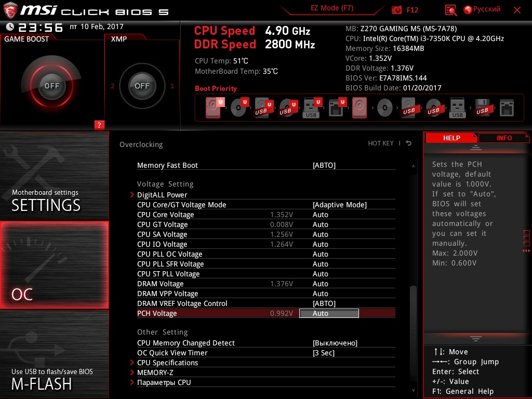Go back with the return arrow icon
This screenshot has width=532, height=399.
pos(409,143)
